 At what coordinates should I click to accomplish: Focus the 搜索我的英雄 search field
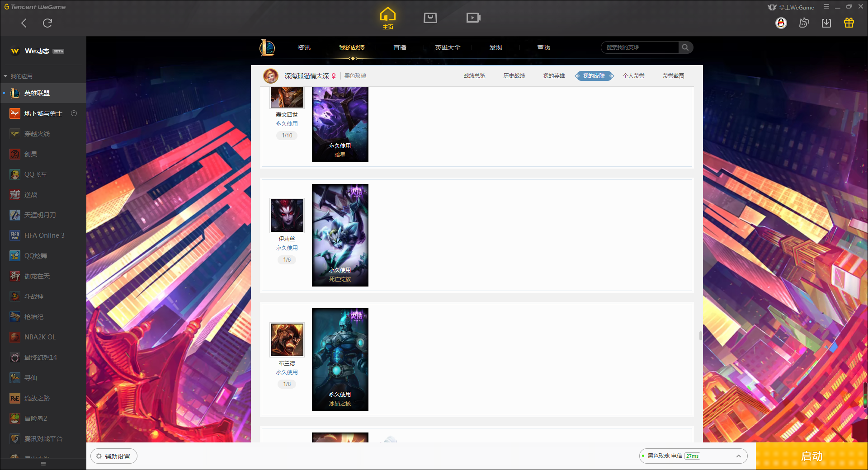click(640, 47)
